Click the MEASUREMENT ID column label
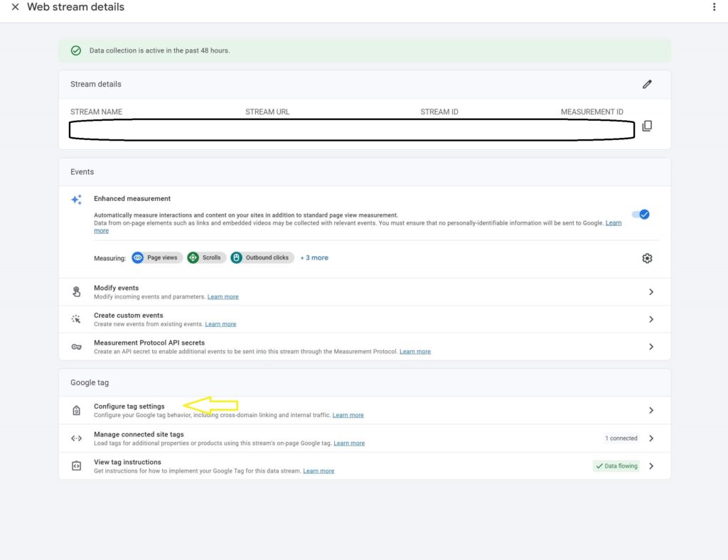The width and height of the screenshot is (728, 560). 592,112
